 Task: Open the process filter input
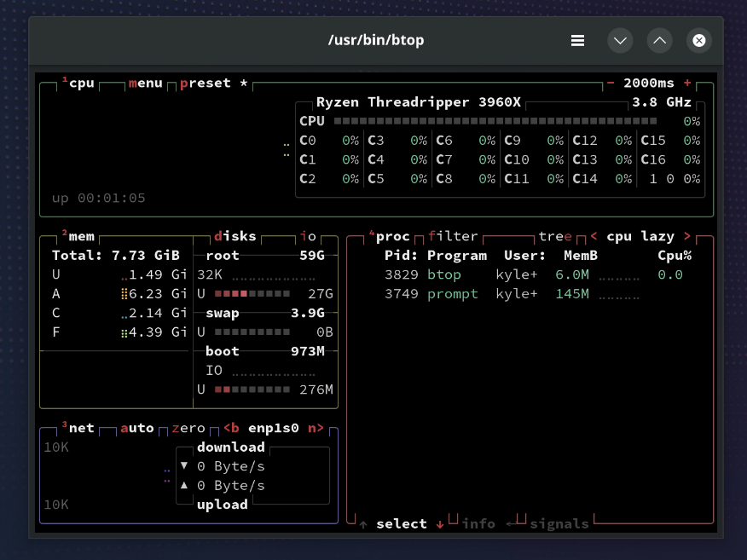click(x=453, y=236)
